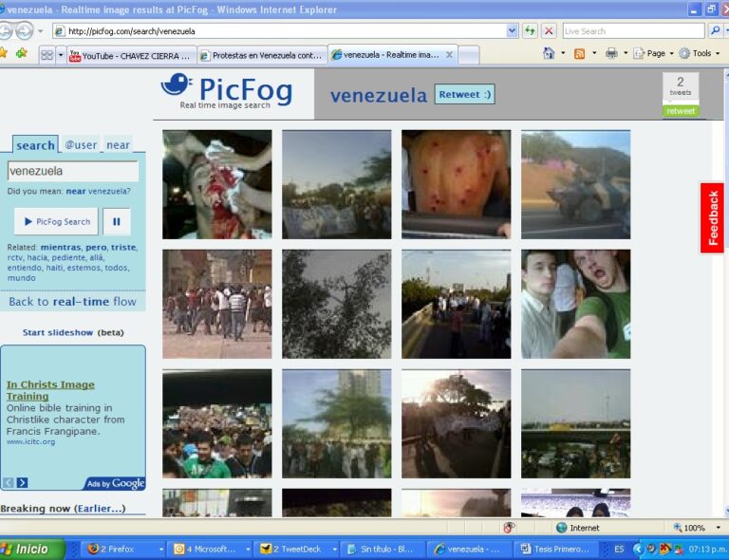Image resolution: width=729 pixels, height=560 pixels.
Task: Open the Page menu dropdown
Action: [x=655, y=54]
